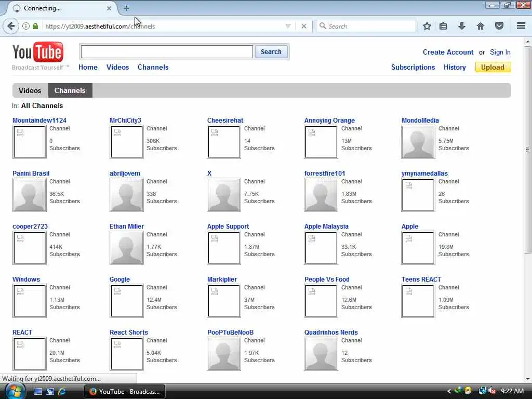Screen dimensions: 532x399
Task: Open Cheesirehat channel link
Action: (x=225, y=120)
